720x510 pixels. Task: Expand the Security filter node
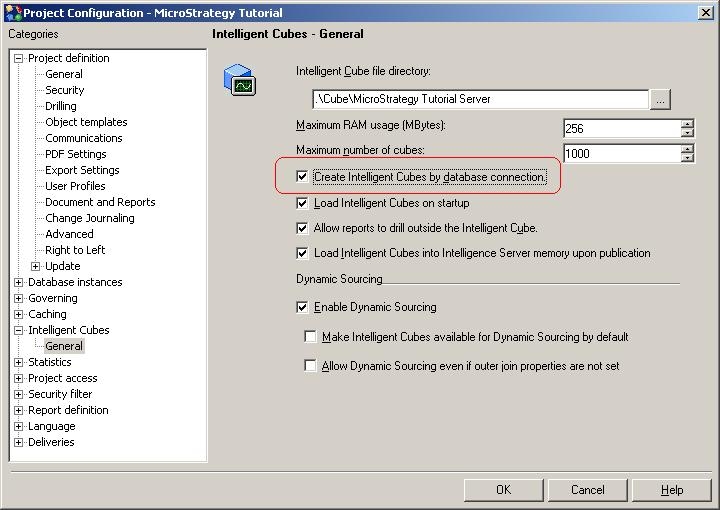tap(18, 394)
